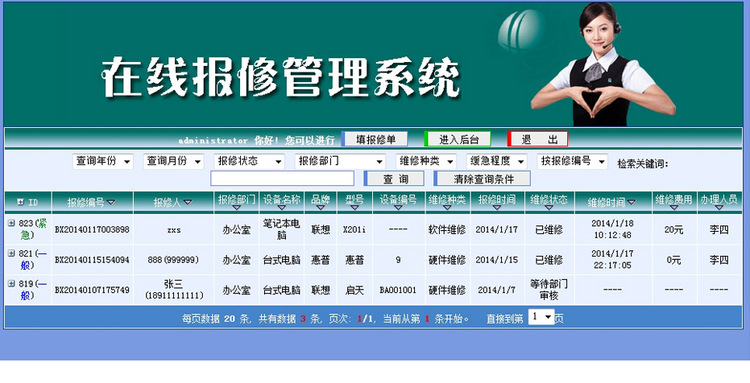This screenshot has width=750, height=383.
Task: Sort by 办理人员 column arrow
Action: pos(718,208)
